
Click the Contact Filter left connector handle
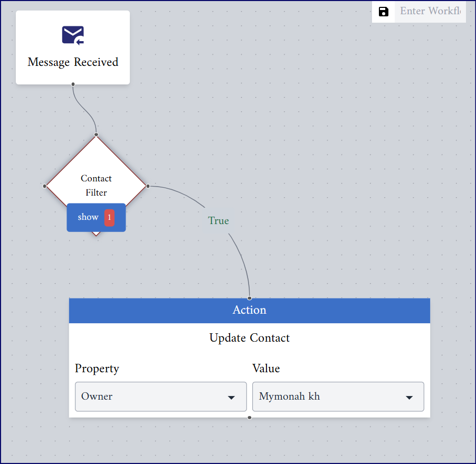coord(45,186)
